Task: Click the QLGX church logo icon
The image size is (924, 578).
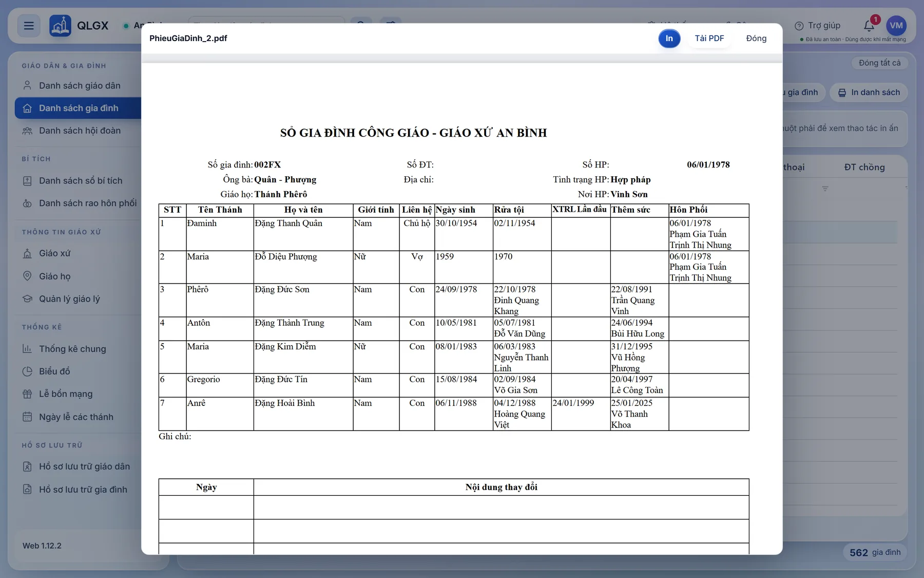Action: 60,26
